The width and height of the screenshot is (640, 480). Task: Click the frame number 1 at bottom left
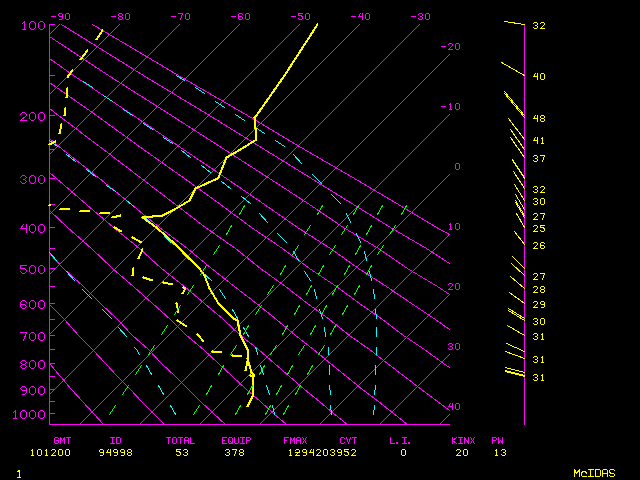[x=19, y=472]
